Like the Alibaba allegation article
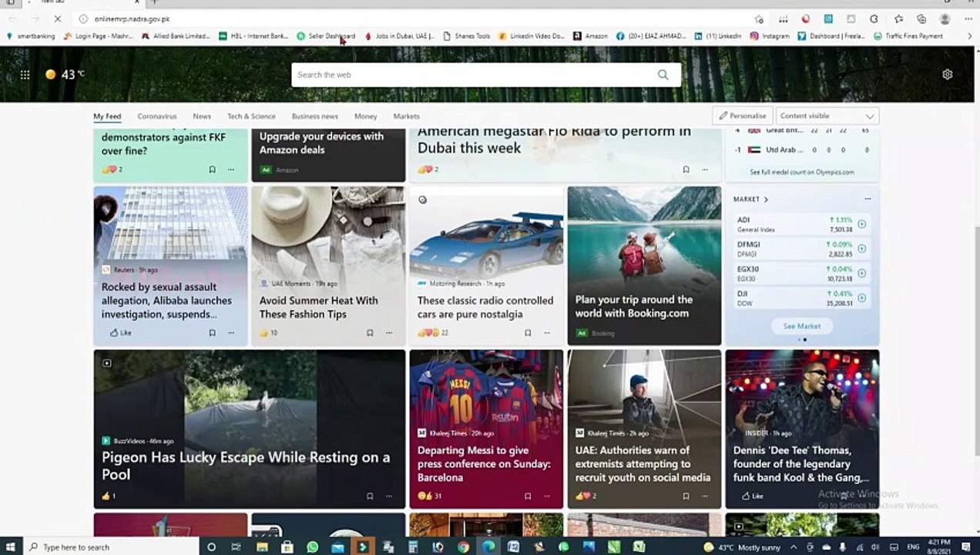The width and height of the screenshot is (980, 555). coord(120,333)
